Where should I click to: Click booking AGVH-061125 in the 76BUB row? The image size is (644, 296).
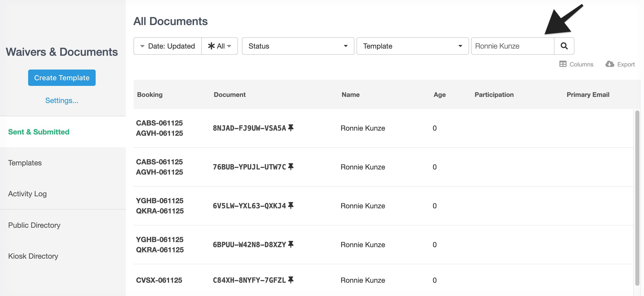(160, 172)
